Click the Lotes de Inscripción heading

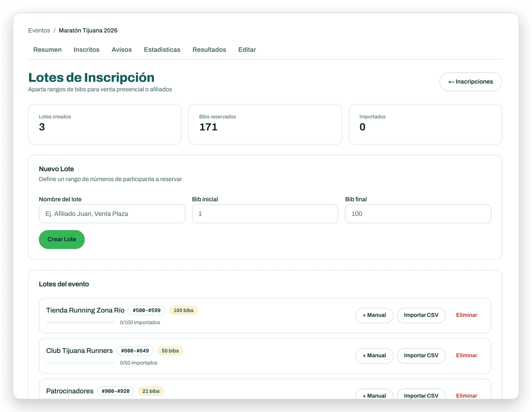pyautogui.click(x=91, y=78)
